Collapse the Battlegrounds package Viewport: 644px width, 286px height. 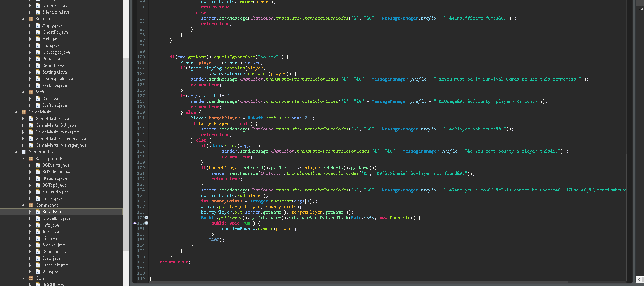23,159
